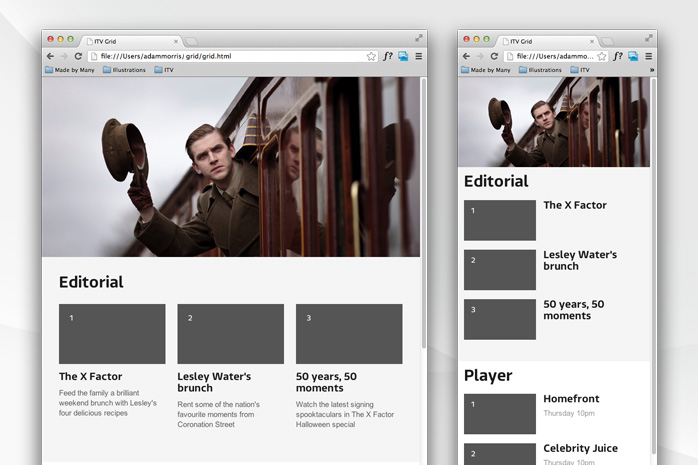
Task: Click the thumbnail beside 50 years, 50 moments in the right window
Action: (500, 319)
